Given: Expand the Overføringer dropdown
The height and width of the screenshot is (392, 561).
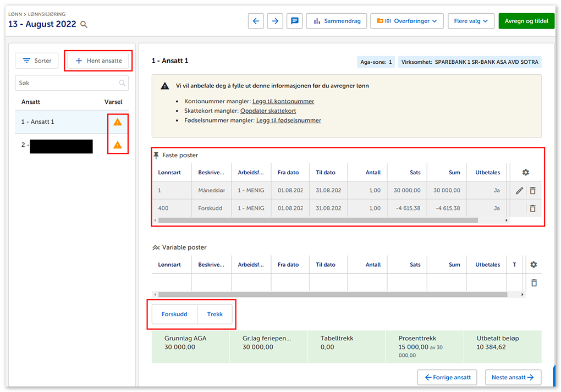Looking at the screenshot, I should [407, 21].
